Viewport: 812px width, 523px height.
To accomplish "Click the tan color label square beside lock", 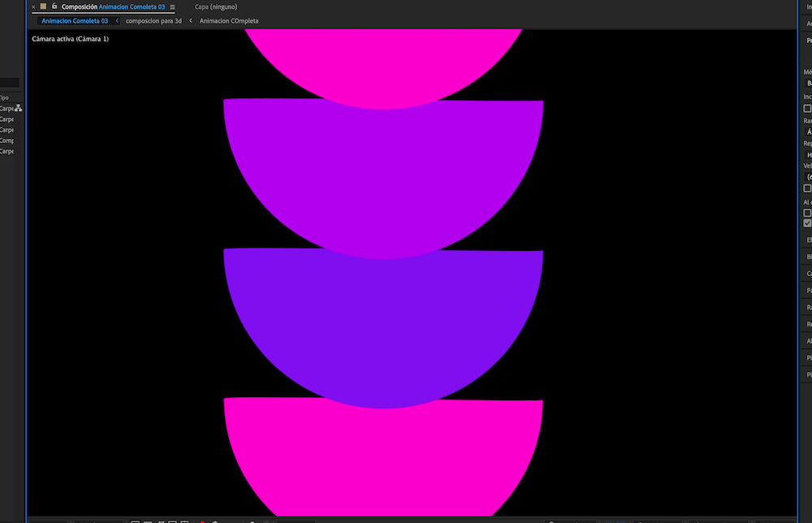I will (x=43, y=6).
